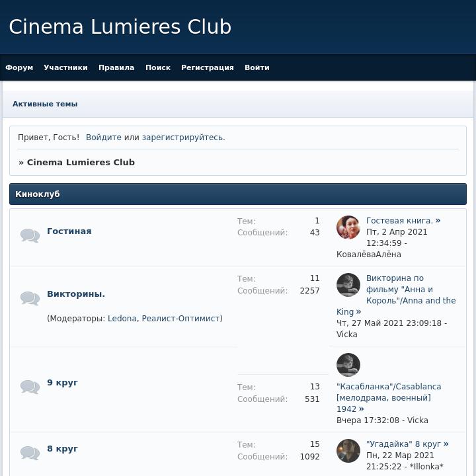Screen dimensions: 476x476
Task: Click the author name *Illonka*
Action: tap(426, 466)
